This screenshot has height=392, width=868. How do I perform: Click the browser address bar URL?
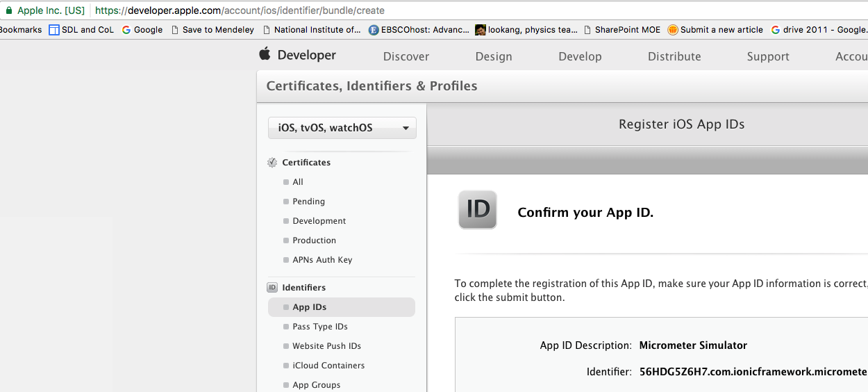pyautogui.click(x=240, y=10)
